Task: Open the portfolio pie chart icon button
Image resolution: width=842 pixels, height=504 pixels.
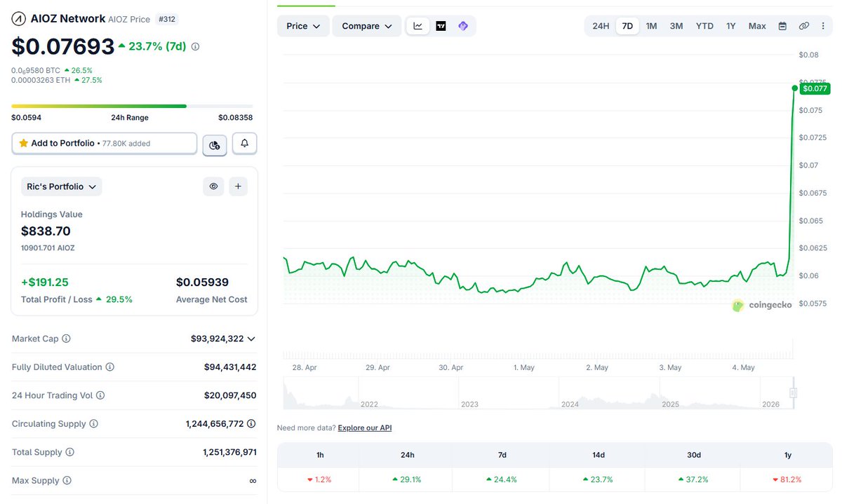Action: (x=215, y=144)
